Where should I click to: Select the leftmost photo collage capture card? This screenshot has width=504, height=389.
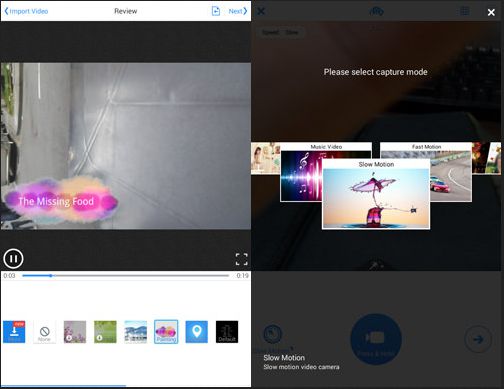point(265,158)
